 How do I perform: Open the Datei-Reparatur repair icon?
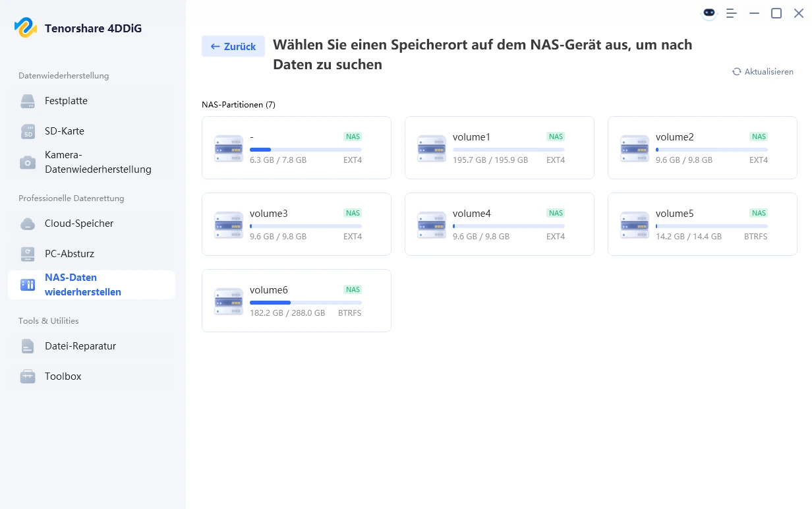tap(26, 345)
